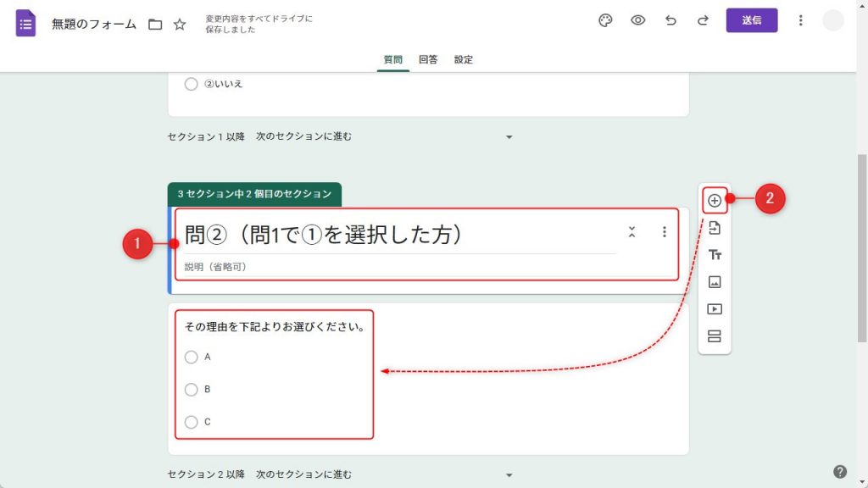Select radio option A
868x488 pixels.
pos(191,357)
